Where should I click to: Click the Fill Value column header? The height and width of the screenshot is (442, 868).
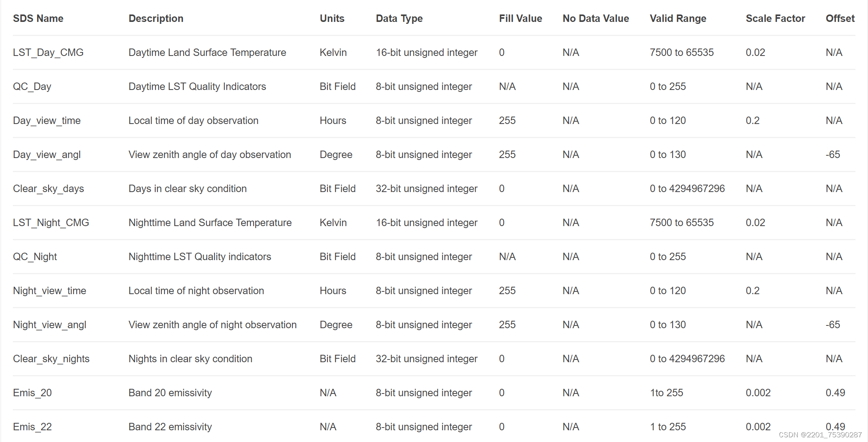[x=520, y=18]
